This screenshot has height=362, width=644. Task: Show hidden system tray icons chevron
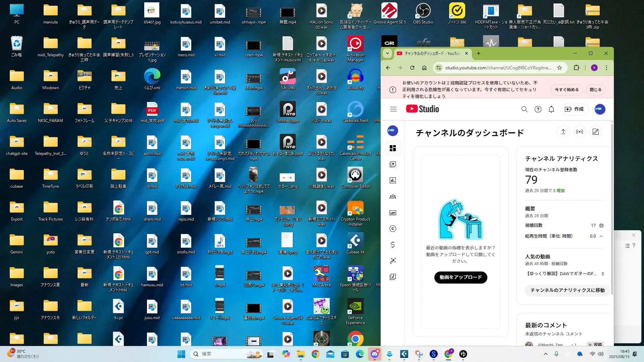point(545,354)
